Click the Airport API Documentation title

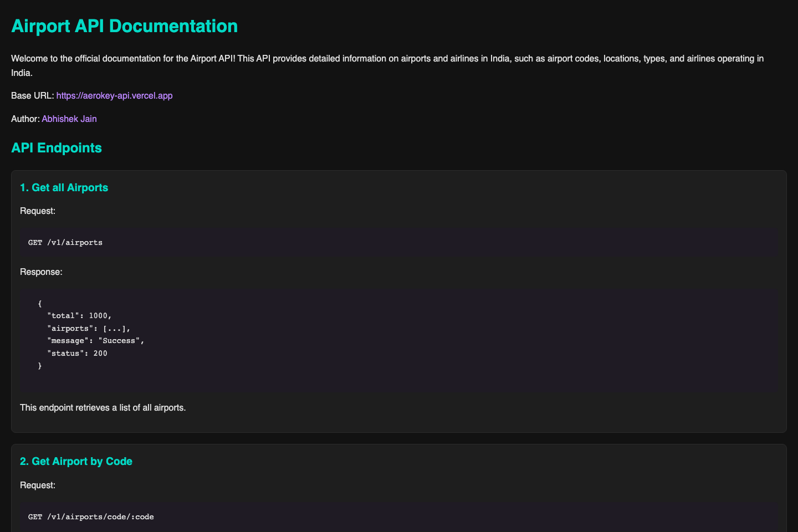tap(124, 26)
